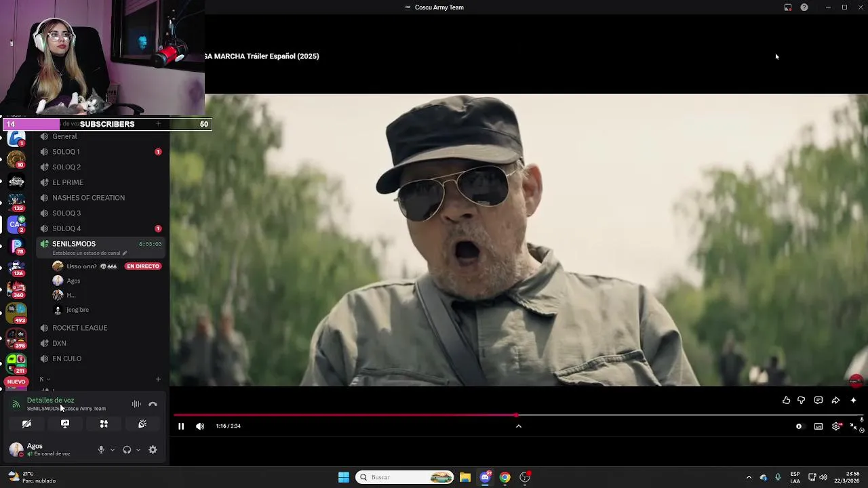Mute the Discord microphone
This screenshot has width=868, height=488.
[x=101, y=450]
